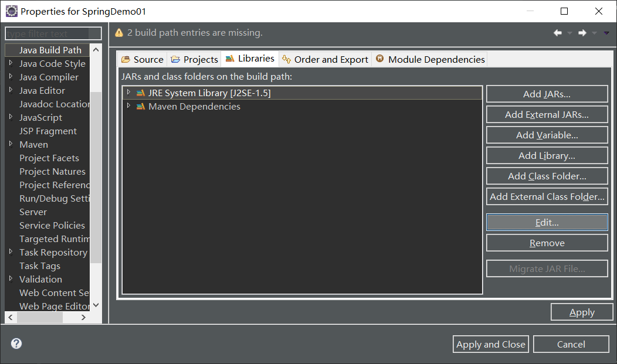Screen dimensions: 617x364
Task: Click the back navigation arrow icon
Action: click(558, 33)
